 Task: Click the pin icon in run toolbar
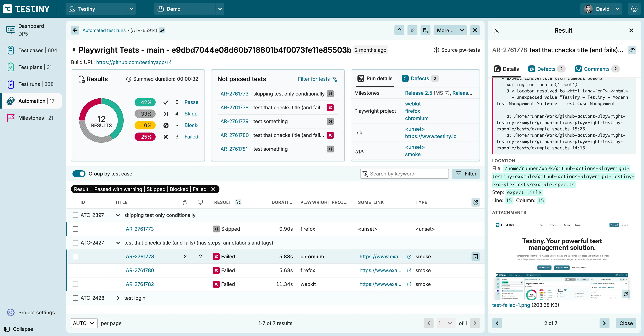click(412, 30)
